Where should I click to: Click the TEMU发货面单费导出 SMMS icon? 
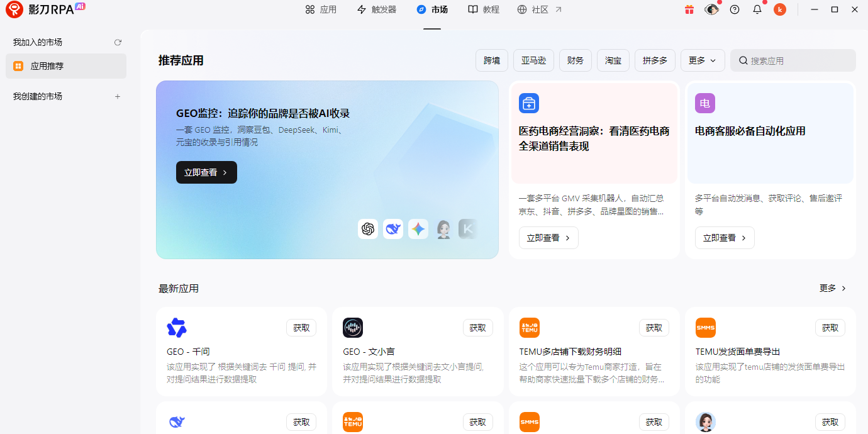click(706, 328)
